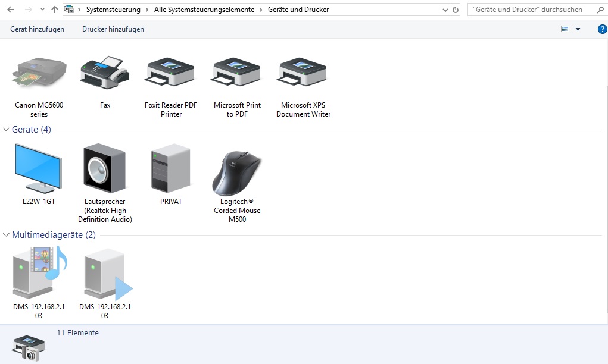Select the Fax device icon

coord(105,72)
